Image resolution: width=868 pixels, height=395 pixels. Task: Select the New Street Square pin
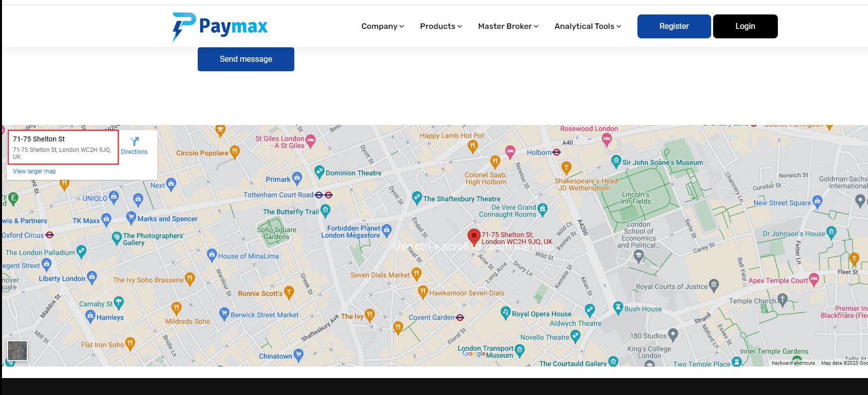[x=817, y=201]
